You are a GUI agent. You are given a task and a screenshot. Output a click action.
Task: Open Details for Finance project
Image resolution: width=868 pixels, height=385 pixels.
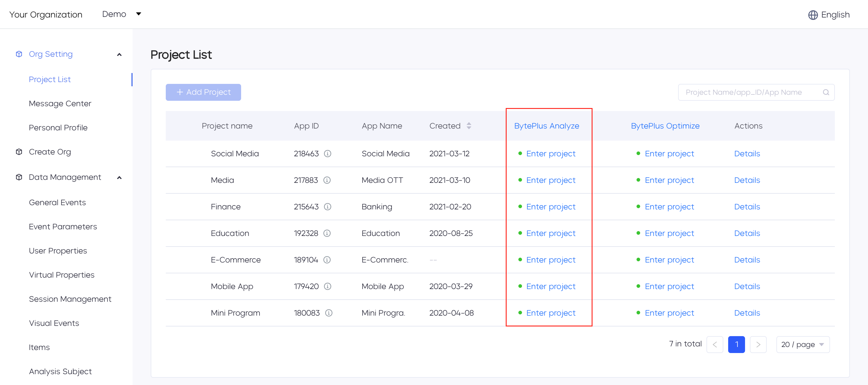click(747, 206)
